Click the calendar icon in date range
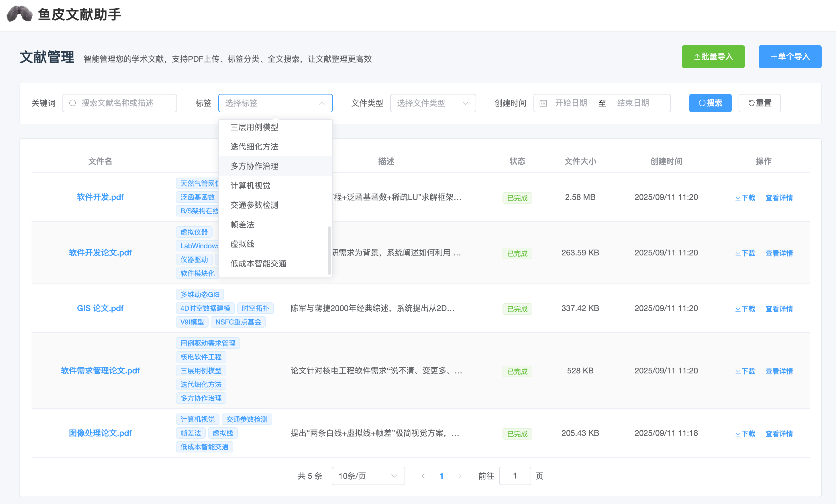The height and width of the screenshot is (504, 836). (543, 103)
